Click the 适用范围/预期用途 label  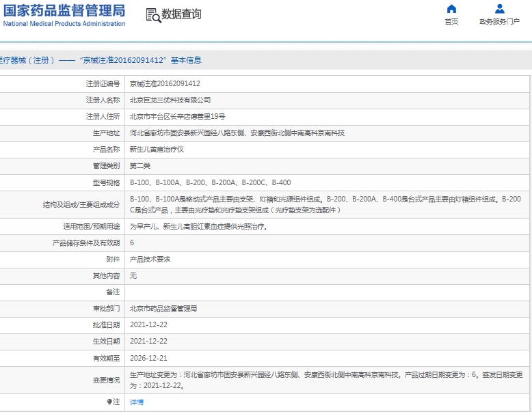91,227
